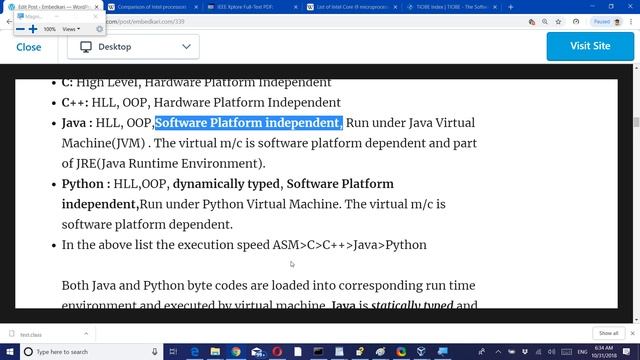640x360 pixels.
Task: Click highlighted 'Software Platform independent' text
Action: [x=249, y=123]
